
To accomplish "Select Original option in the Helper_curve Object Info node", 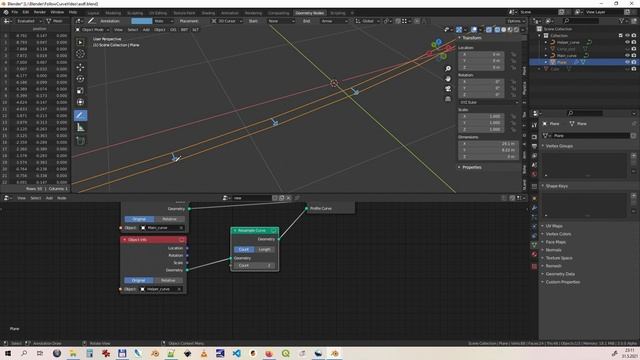I will 139,280.
